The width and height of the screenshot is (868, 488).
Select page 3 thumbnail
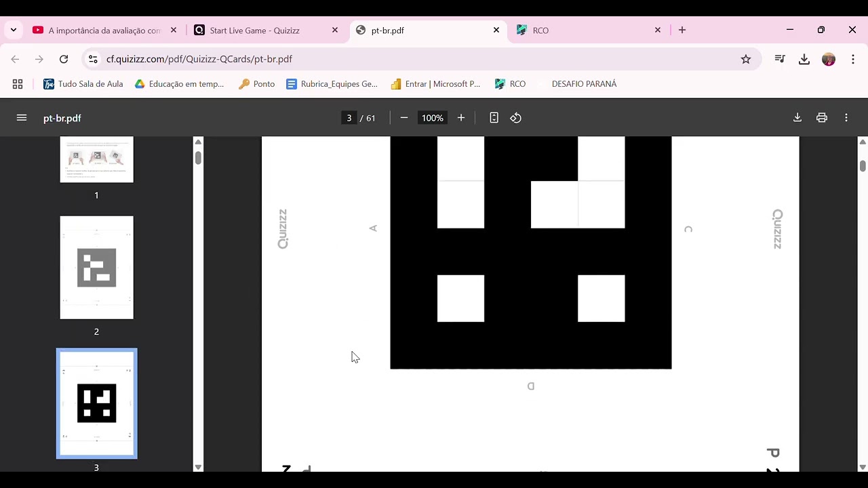point(97,403)
